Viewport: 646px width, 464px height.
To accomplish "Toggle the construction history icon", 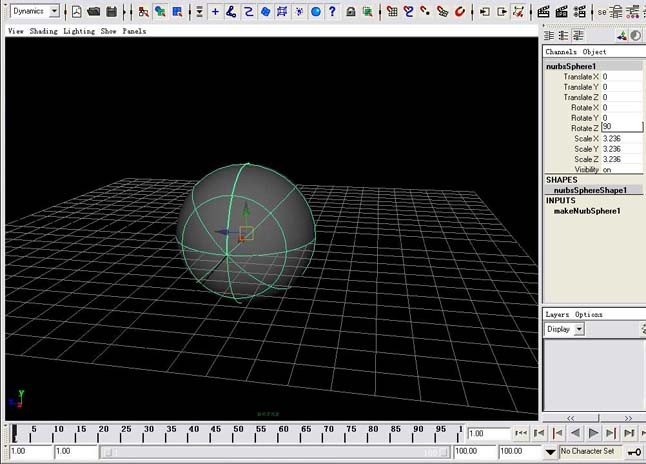I will (x=518, y=12).
